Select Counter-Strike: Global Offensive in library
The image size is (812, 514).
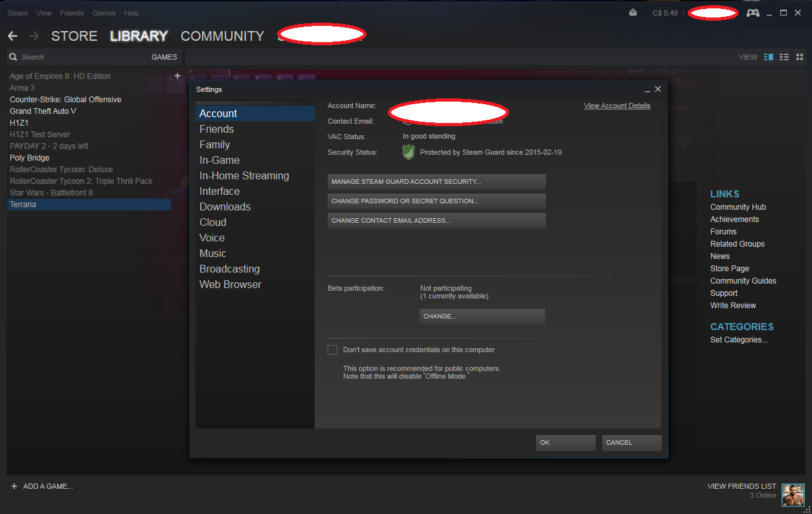(89, 100)
